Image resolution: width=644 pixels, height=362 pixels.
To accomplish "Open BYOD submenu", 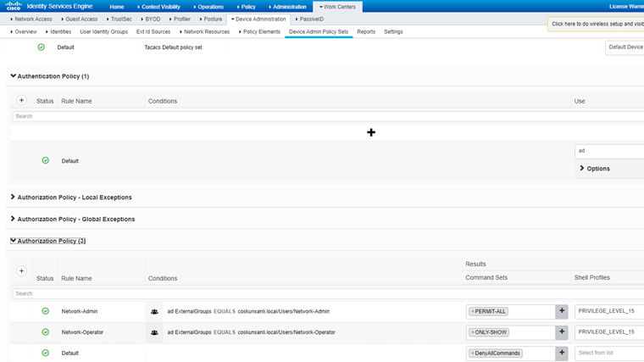I will pyautogui.click(x=151, y=19).
